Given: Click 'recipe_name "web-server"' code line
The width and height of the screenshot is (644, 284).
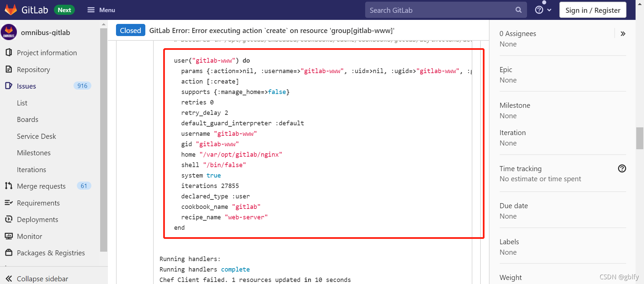Looking at the screenshot, I should [x=224, y=217].
